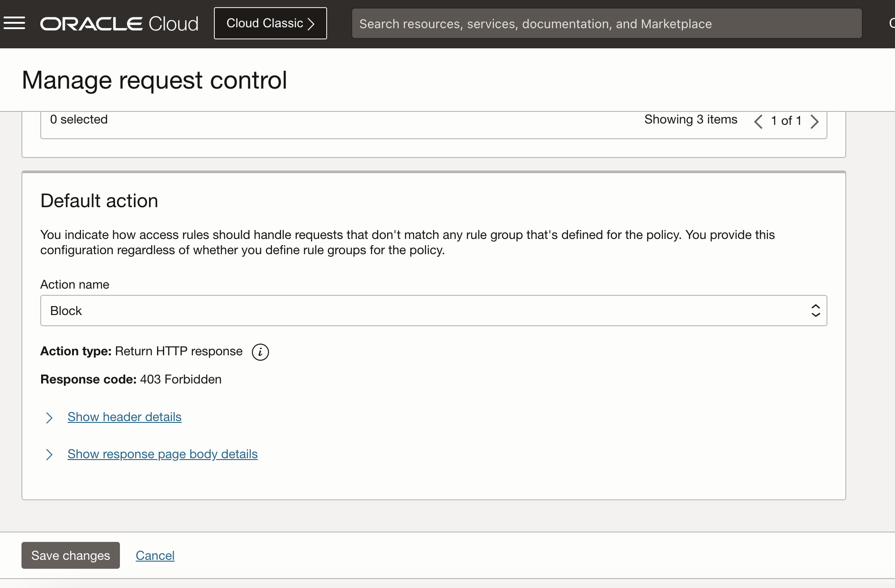The width and height of the screenshot is (895, 588).
Task: Click partially visible icon at top right
Action: (x=891, y=23)
